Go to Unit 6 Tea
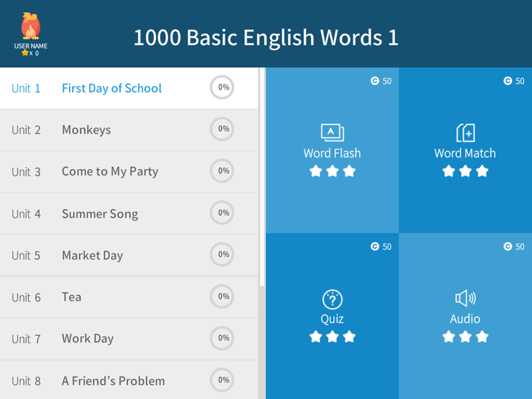Viewport: 532px width, 399px height. (71, 297)
